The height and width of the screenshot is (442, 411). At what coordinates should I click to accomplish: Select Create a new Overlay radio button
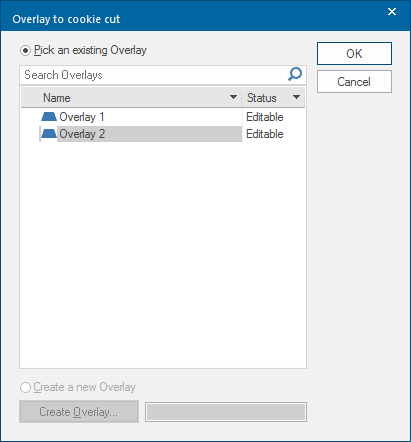[25, 387]
